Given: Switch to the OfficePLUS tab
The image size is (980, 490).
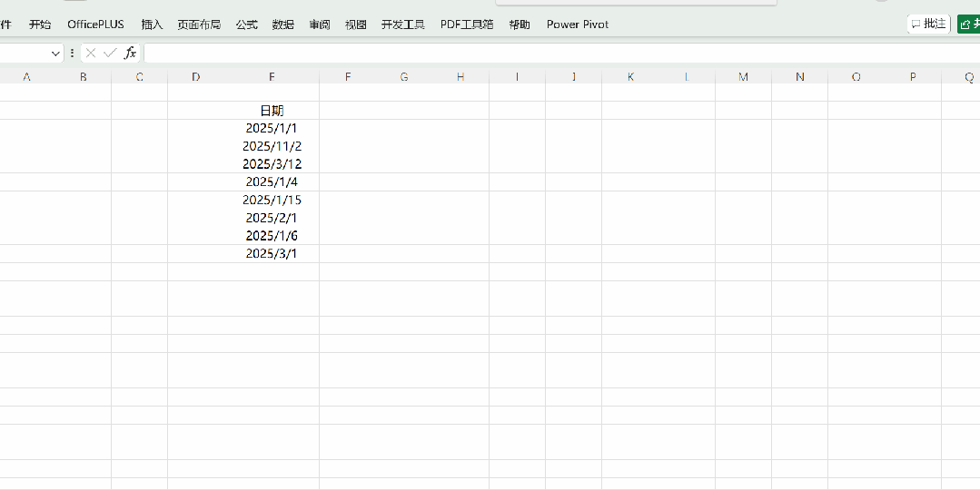Looking at the screenshot, I should coord(95,24).
